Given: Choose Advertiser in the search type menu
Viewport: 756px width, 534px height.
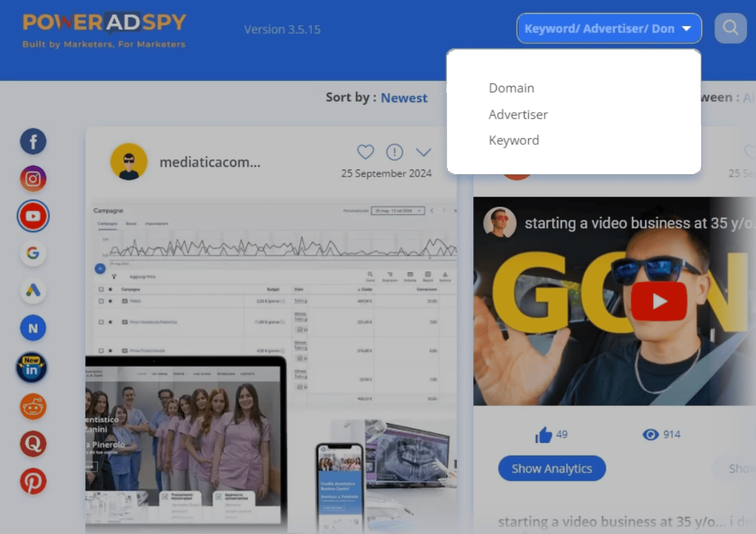Looking at the screenshot, I should click(x=518, y=114).
